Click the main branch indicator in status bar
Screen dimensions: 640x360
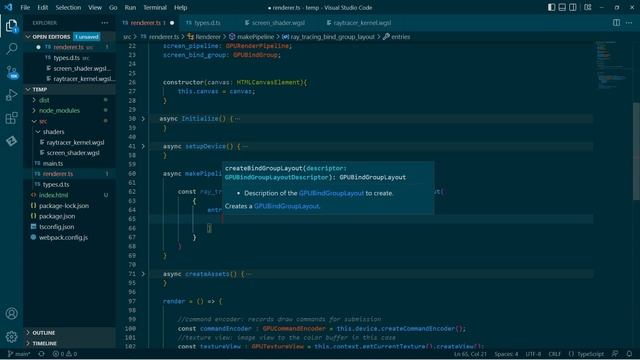(19, 354)
